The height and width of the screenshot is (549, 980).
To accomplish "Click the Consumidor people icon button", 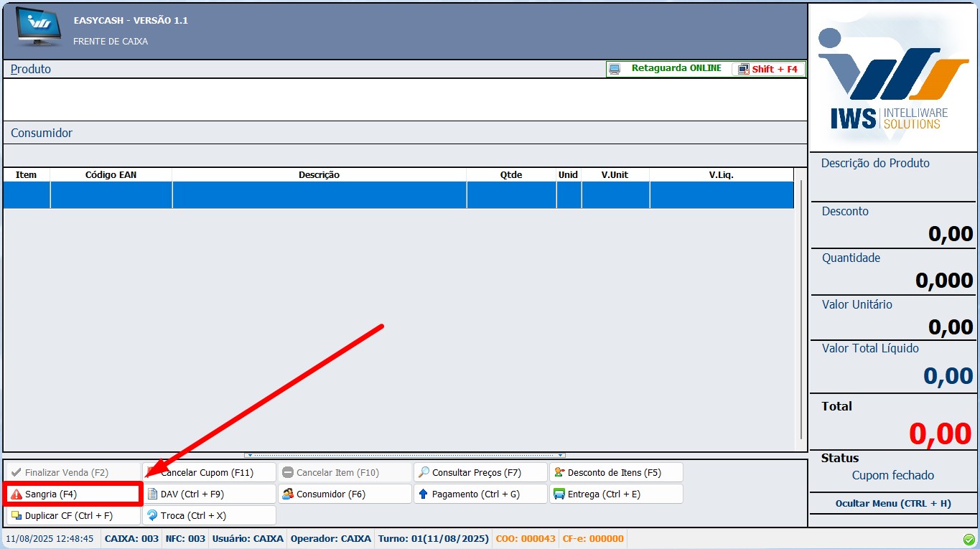I will click(x=288, y=494).
